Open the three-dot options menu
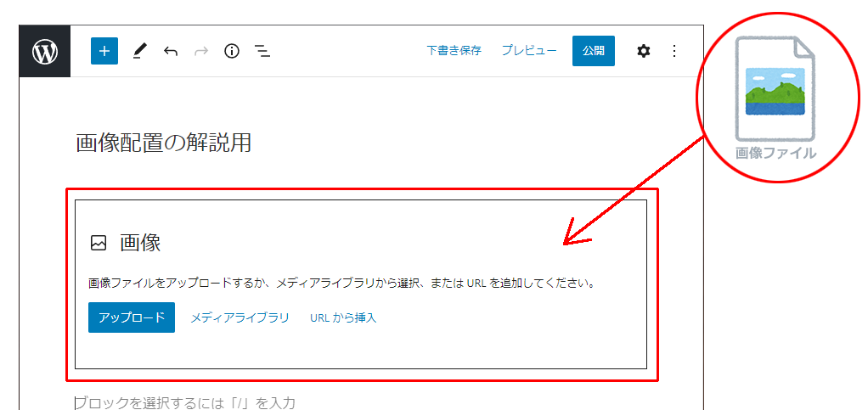This screenshot has height=410, width=868. click(674, 52)
